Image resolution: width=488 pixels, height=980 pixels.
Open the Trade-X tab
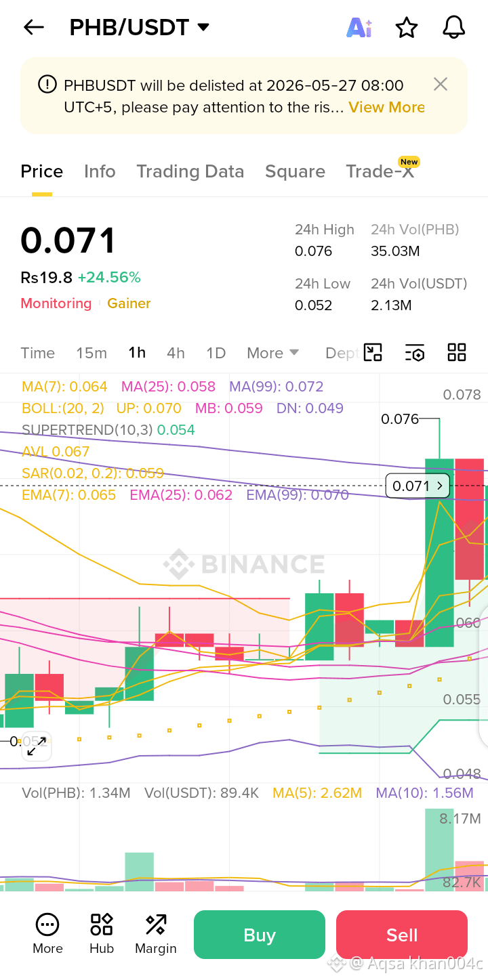click(x=380, y=171)
